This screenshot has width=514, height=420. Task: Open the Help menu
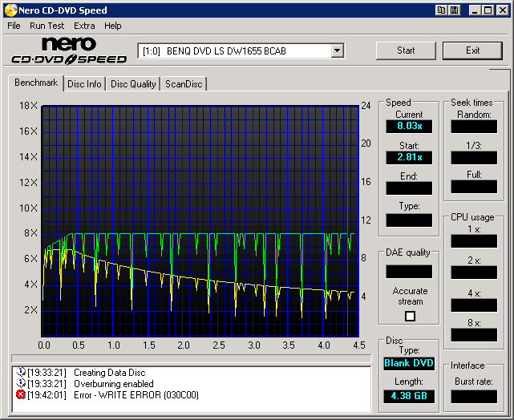tap(113, 26)
